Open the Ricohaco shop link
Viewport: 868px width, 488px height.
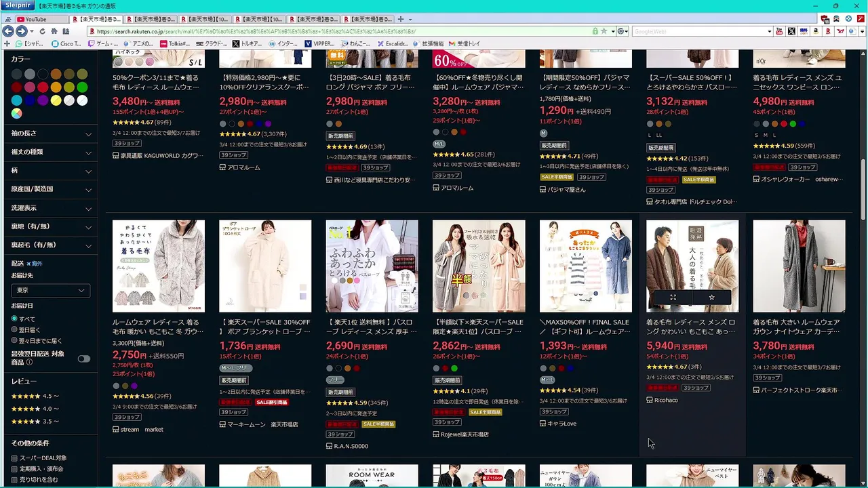[x=666, y=400]
